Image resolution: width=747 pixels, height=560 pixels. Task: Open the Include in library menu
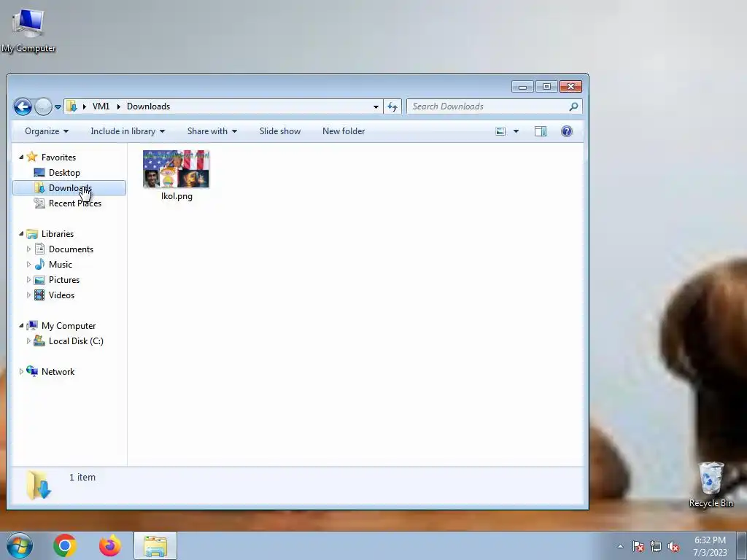pos(128,131)
